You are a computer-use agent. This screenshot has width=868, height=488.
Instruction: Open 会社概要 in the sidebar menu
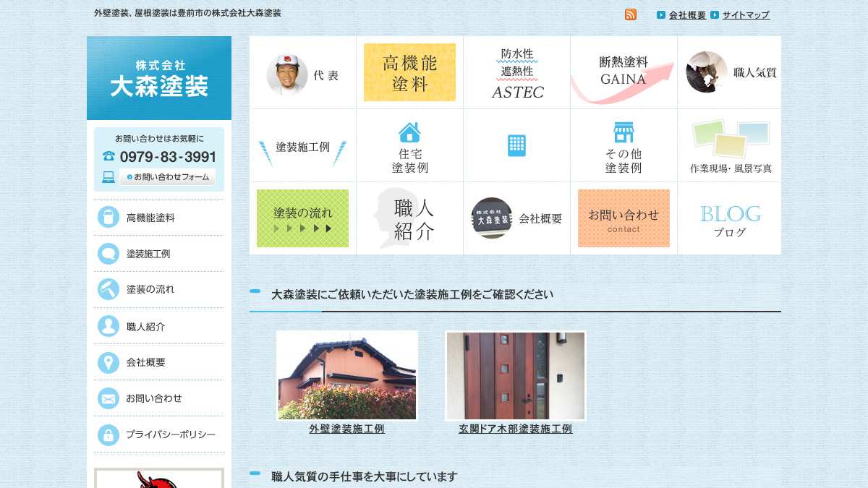click(146, 363)
